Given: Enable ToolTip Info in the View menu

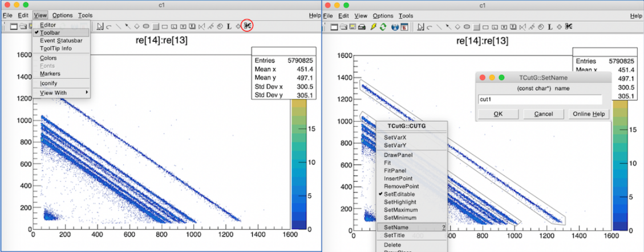Looking at the screenshot, I should [61, 49].
